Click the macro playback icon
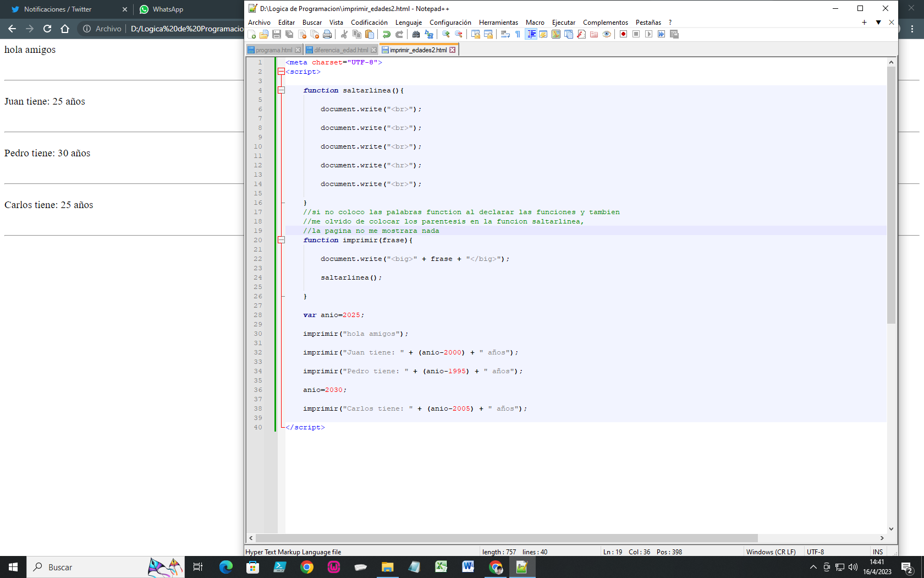The width and height of the screenshot is (924, 578). click(x=649, y=34)
